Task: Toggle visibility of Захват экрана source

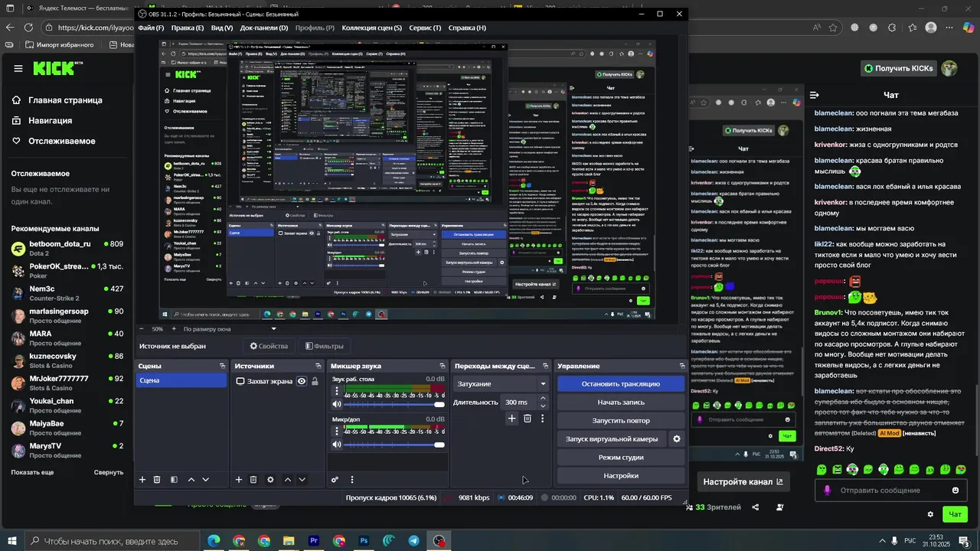Action: pyautogui.click(x=302, y=381)
